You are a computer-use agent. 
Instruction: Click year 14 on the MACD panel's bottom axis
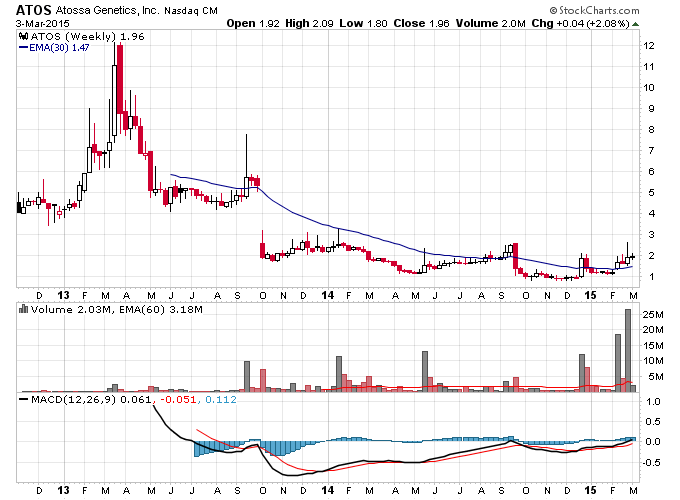pyautogui.click(x=327, y=490)
